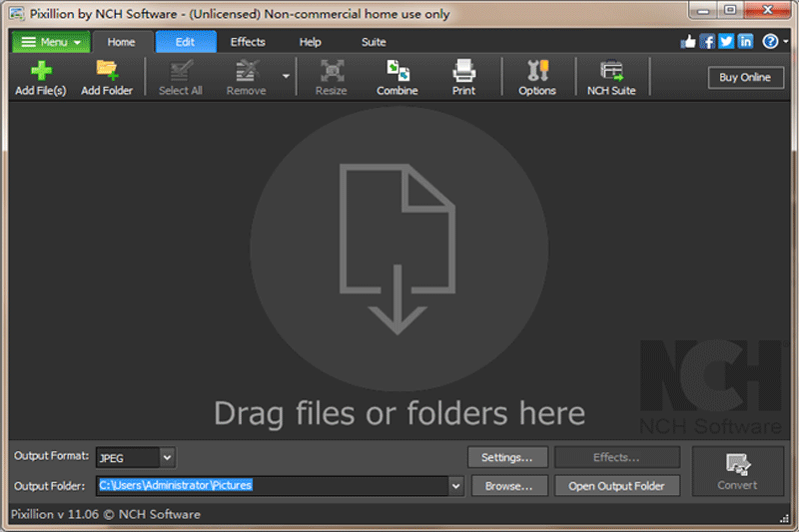This screenshot has width=799, height=532.
Task: Expand the Output Folder path dropdown arrow
Action: [456, 486]
